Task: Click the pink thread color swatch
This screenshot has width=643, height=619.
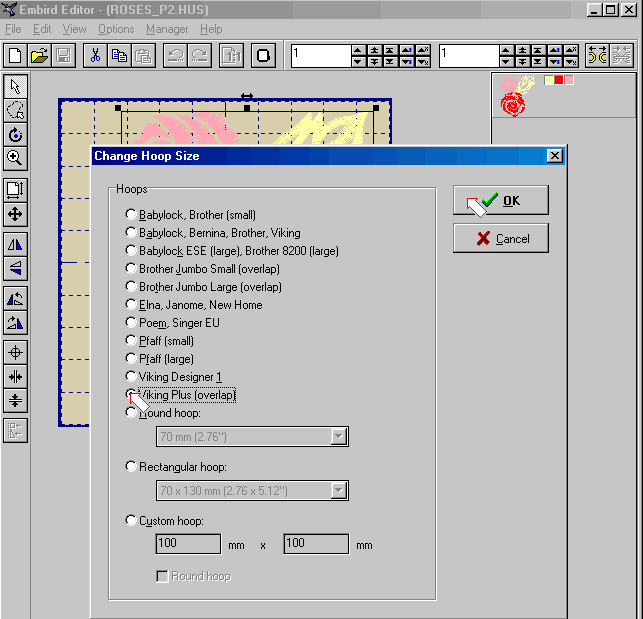Action: (x=569, y=80)
